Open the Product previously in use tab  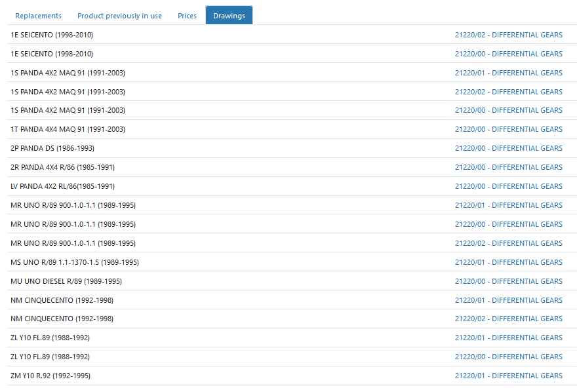[x=119, y=16]
